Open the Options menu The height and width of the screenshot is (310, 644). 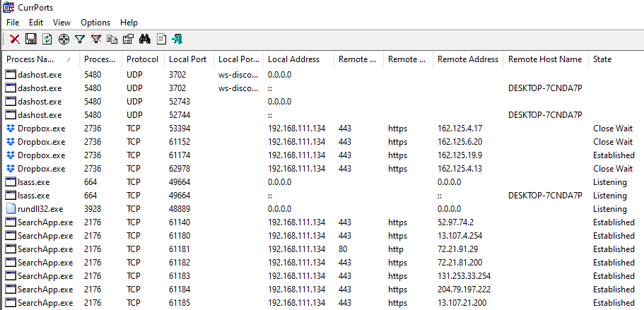point(95,23)
